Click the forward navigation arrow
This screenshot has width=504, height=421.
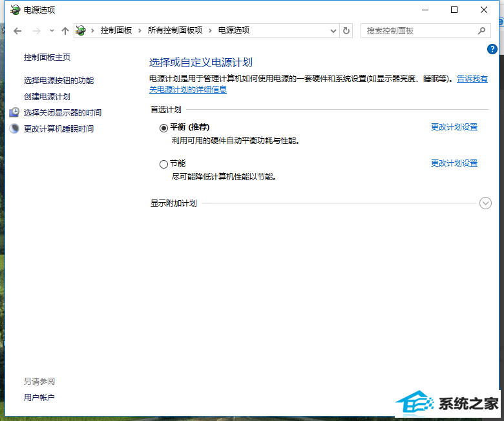[37, 31]
